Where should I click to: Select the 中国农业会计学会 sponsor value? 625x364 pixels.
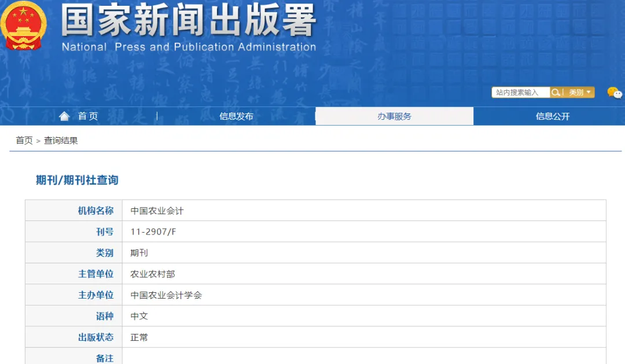click(x=166, y=296)
